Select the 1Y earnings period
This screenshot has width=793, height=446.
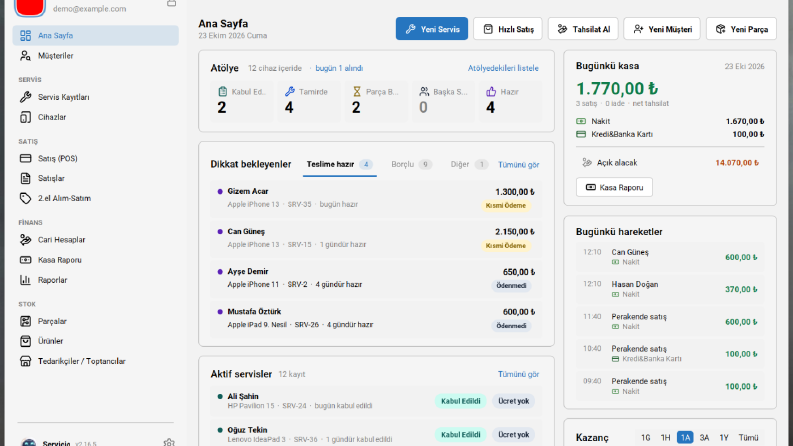724,438
